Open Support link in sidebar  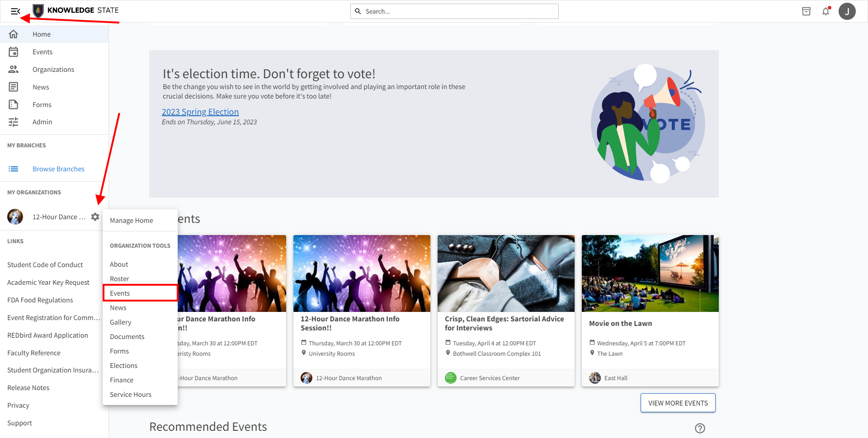point(19,423)
